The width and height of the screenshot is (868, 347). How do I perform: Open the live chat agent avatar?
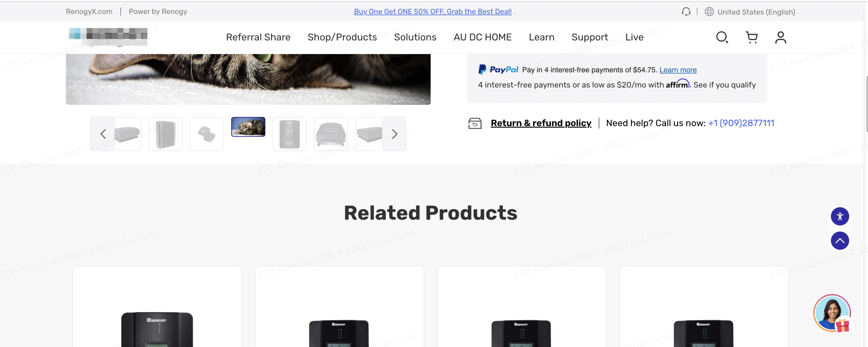(x=832, y=313)
